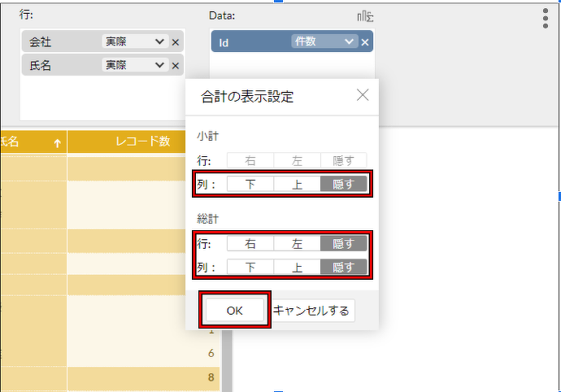This screenshot has width=561, height=392.
Task: Set grand total row position to 左
Action: point(297,243)
